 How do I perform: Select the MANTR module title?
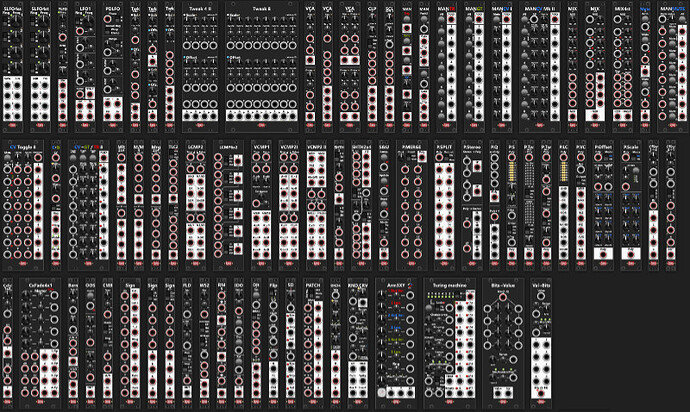(446, 9)
